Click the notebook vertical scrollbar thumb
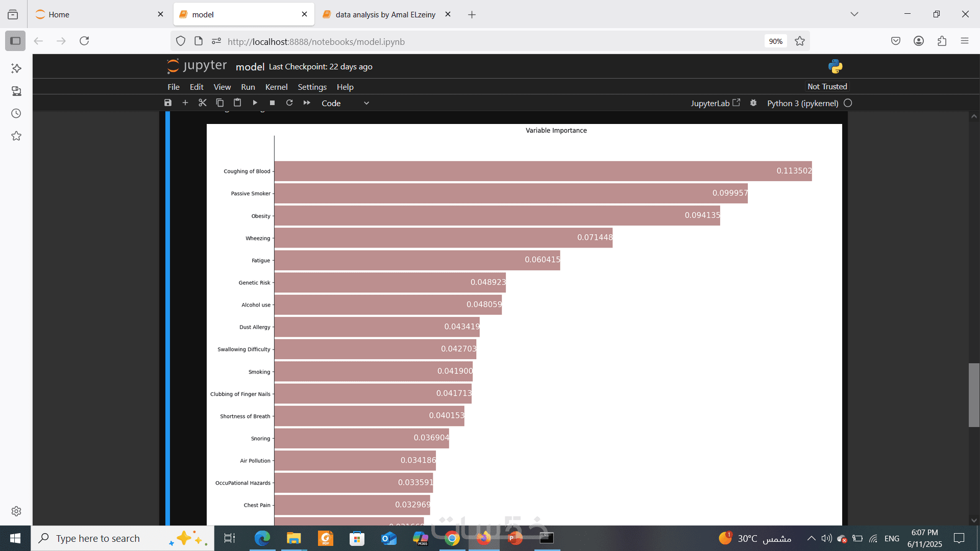 974,394
